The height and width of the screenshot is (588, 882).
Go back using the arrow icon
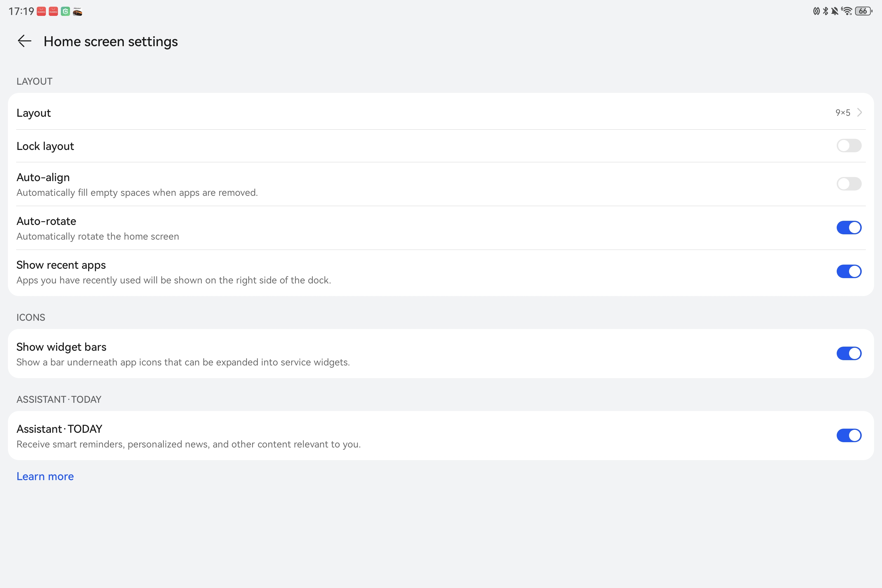(24, 41)
